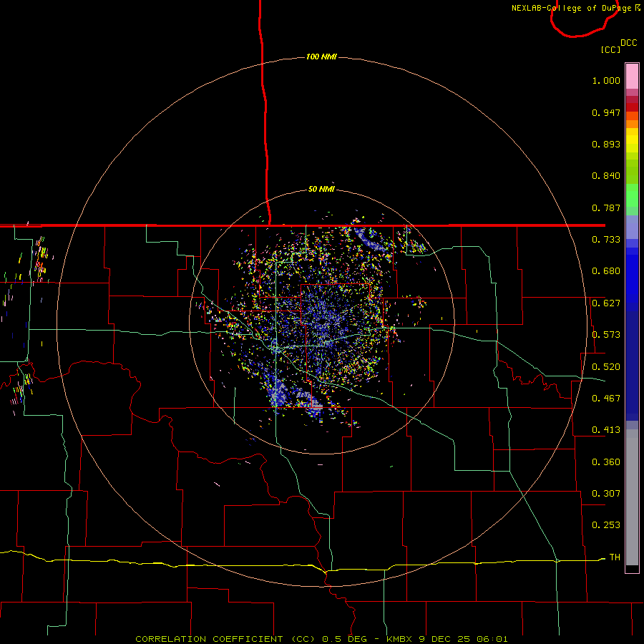Pick the red swatch on the color bar
This screenshot has height=644, width=644.
632,107
